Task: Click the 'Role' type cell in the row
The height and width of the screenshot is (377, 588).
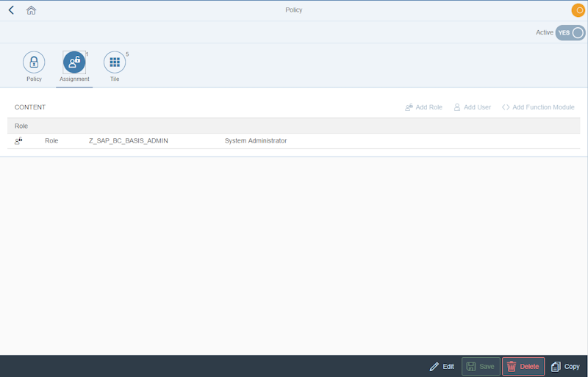Action: [51, 140]
